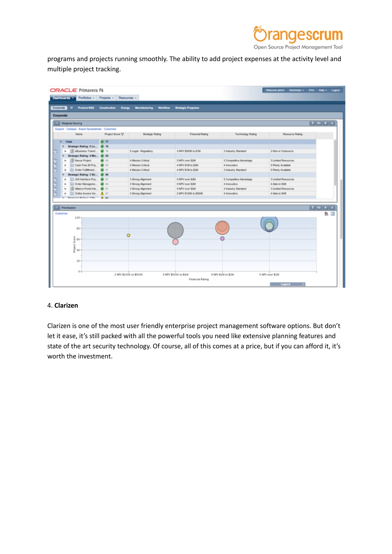Collapse the Total row group
Viewport: 392px width, 554px height.
(61, 142)
